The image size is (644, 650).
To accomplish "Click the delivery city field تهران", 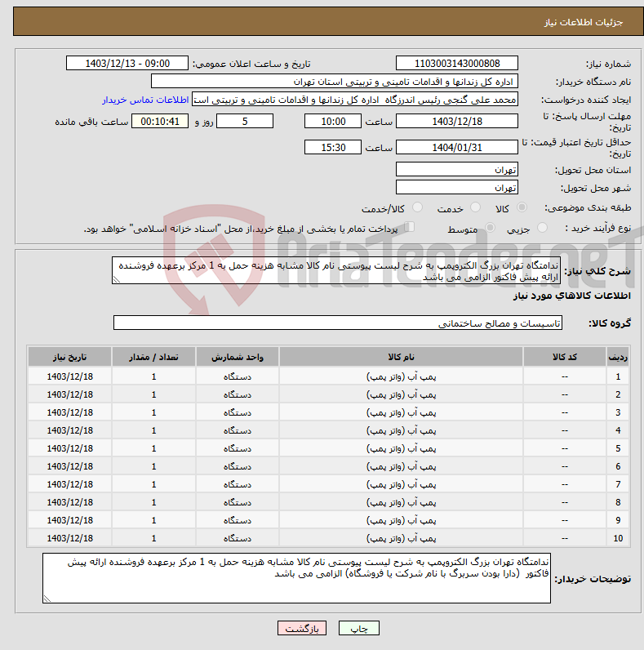I will (457, 187).
